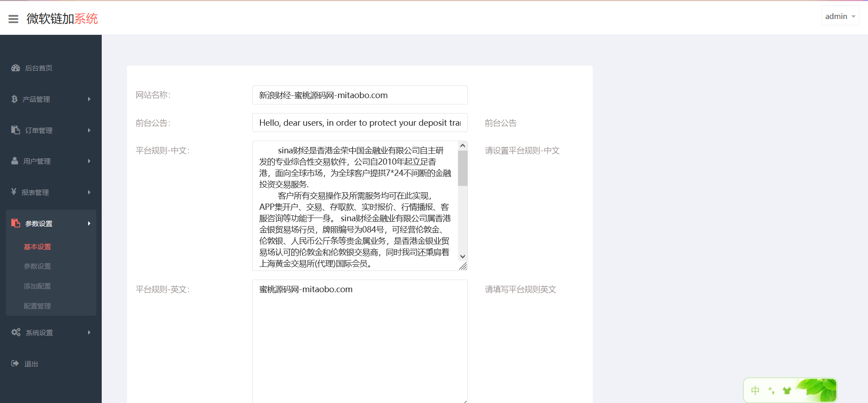Image resolution: width=868 pixels, height=403 pixels.
Task: Open the admin user dropdown
Action: tap(840, 16)
